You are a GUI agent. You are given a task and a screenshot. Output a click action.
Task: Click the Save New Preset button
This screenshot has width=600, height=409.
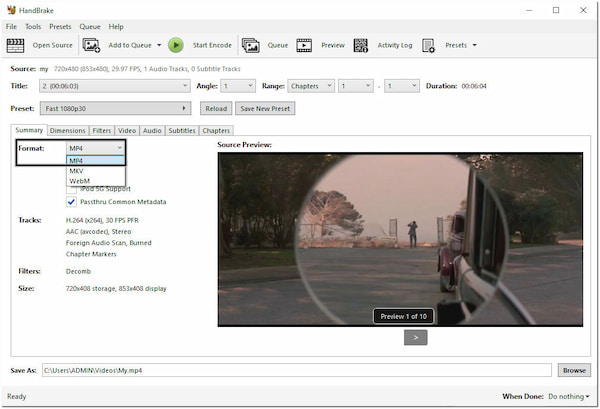coord(265,109)
